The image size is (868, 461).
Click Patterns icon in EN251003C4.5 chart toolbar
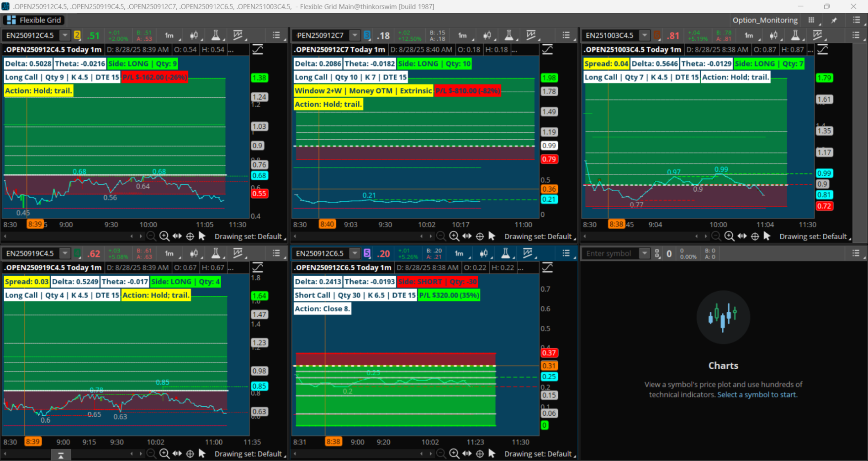point(817,35)
